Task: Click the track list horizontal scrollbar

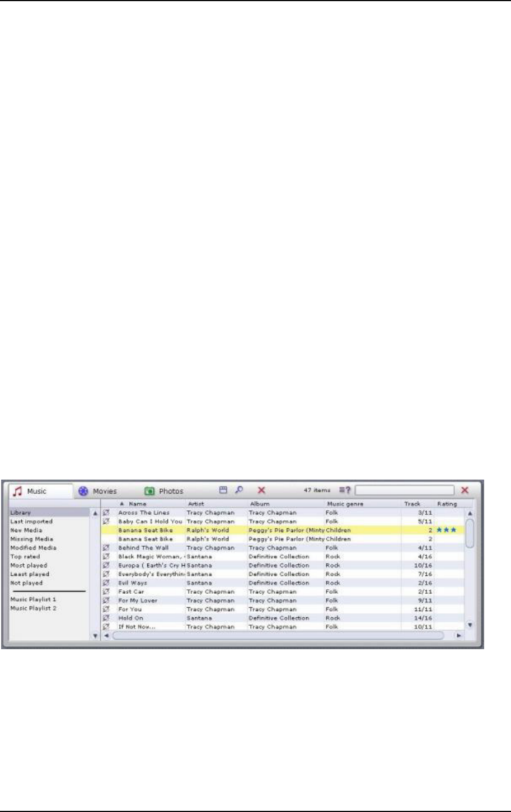Action: (278, 636)
